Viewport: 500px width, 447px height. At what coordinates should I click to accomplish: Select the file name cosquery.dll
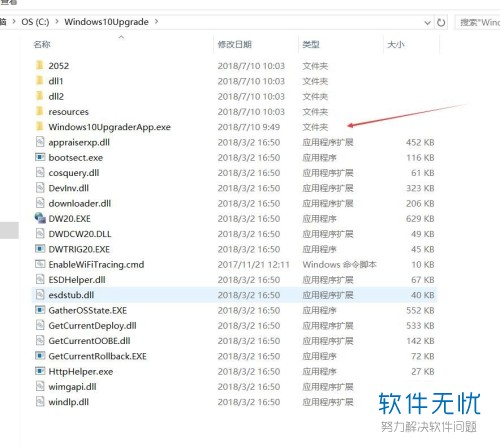pyautogui.click(x=74, y=173)
